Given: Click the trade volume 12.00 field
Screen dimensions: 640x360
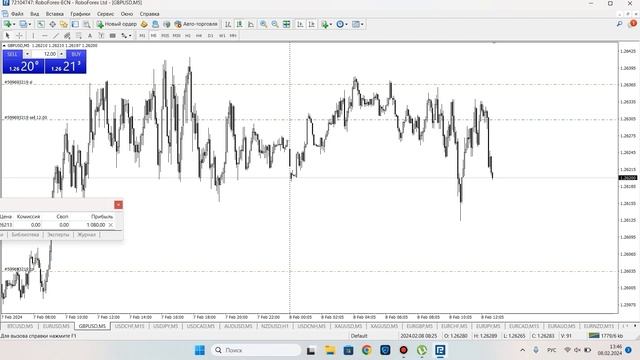Looking at the screenshot, I should coord(44,54).
